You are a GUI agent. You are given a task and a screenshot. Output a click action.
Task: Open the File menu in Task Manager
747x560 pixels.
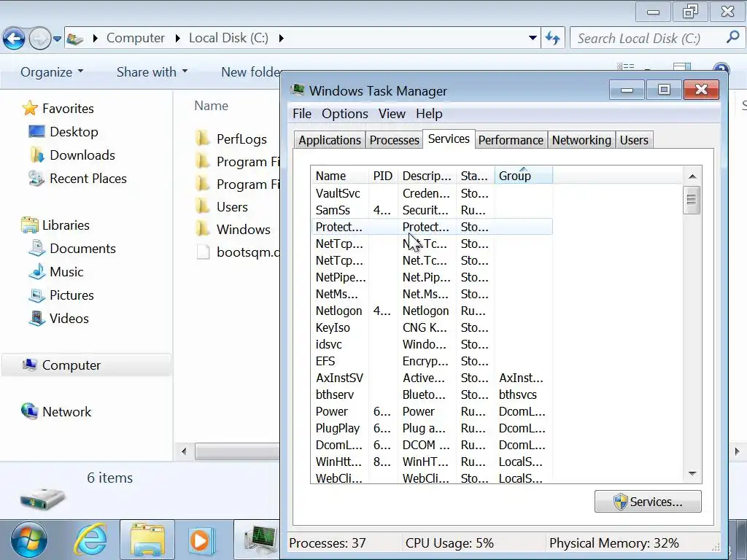click(301, 114)
